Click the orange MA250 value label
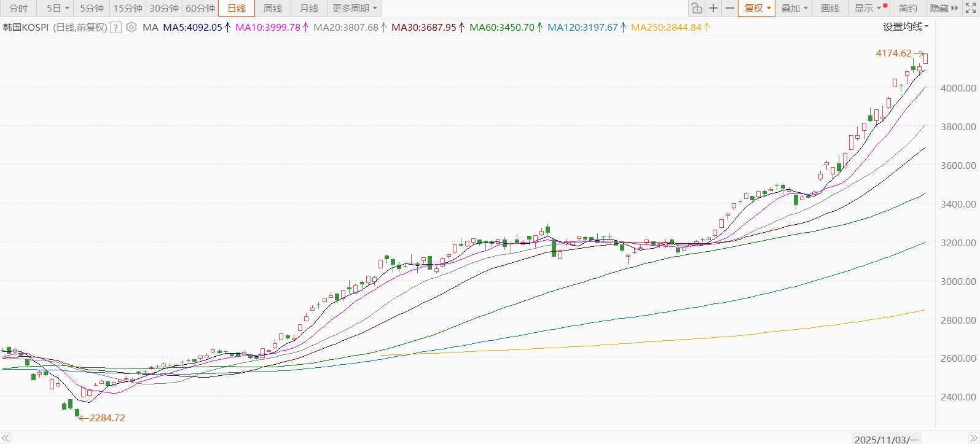Image resolution: width=980 pixels, height=444 pixels. [x=666, y=27]
